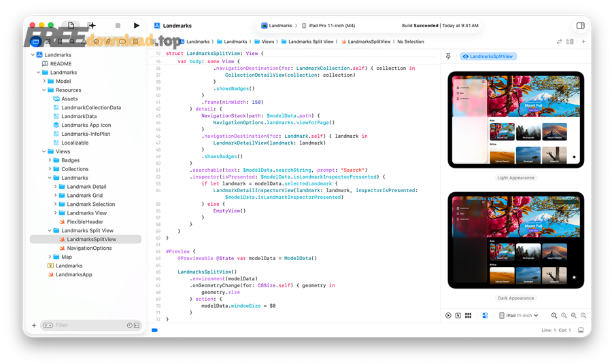Collapse the Views folder
The height and width of the screenshot is (364, 612).
(44, 151)
